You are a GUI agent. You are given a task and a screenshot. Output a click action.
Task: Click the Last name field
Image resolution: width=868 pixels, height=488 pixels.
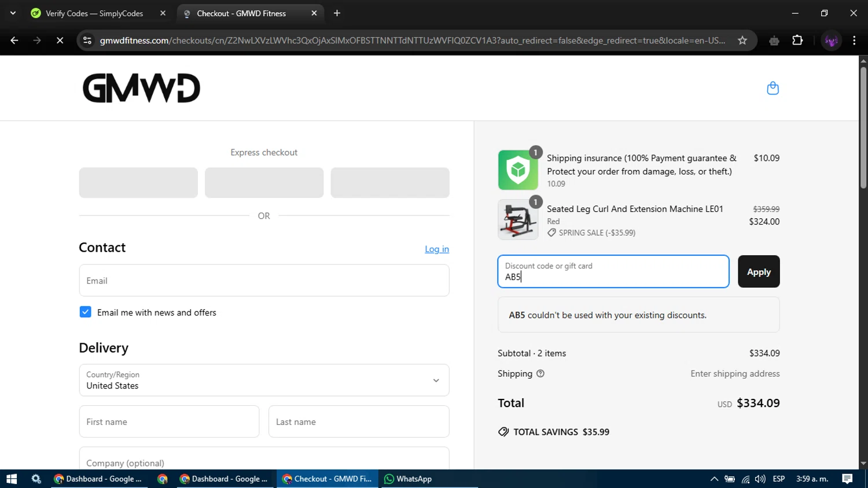pos(359,421)
